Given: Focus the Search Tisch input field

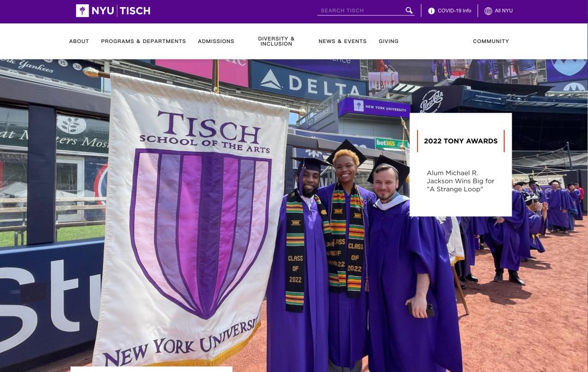Looking at the screenshot, I should 361,10.
